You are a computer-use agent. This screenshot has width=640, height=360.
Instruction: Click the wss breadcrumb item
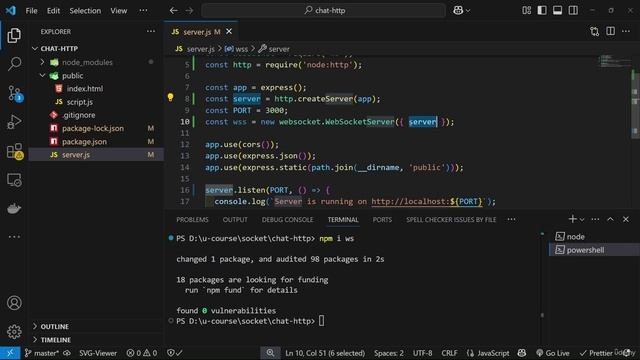tap(236, 49)
